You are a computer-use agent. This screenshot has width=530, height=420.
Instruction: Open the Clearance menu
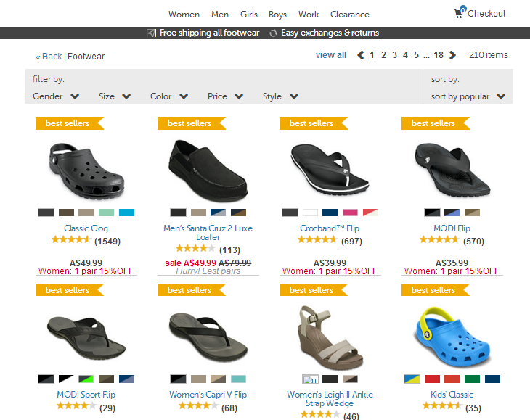350,15
